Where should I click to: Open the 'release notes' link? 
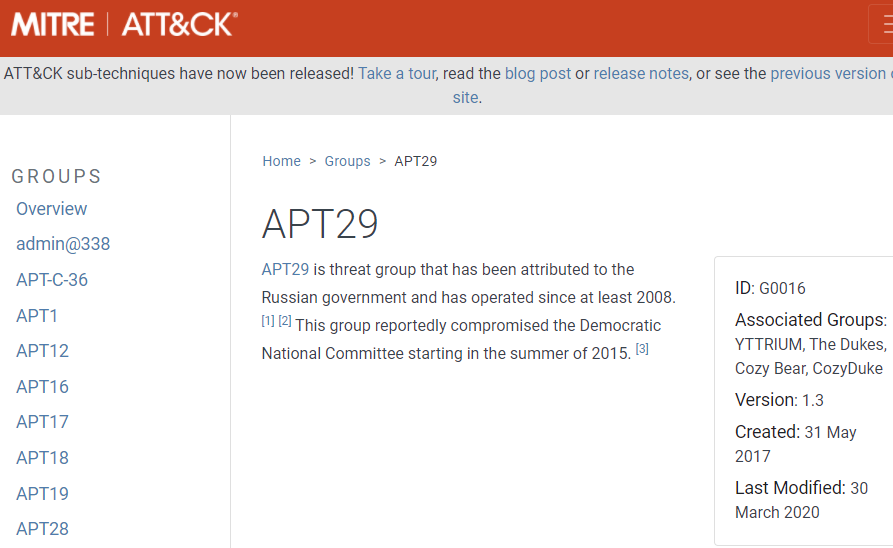click(641, 73)
